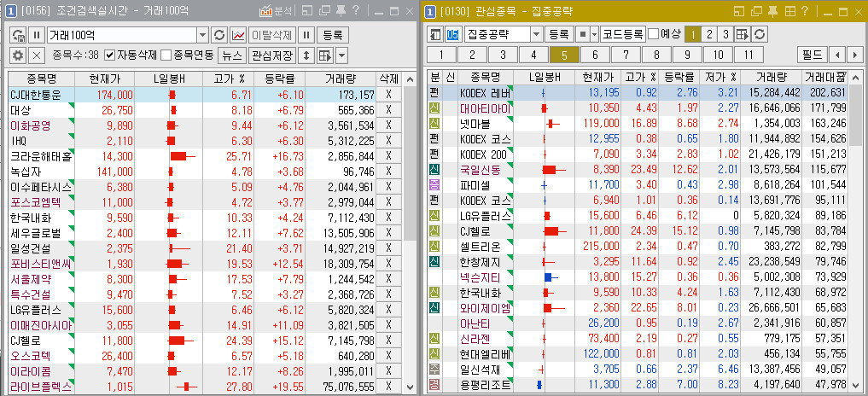The width and height of the screenshot is (868, 396).
Task: Click the 관심종목 list vertical scrollbar thumb
Action: 855,114
